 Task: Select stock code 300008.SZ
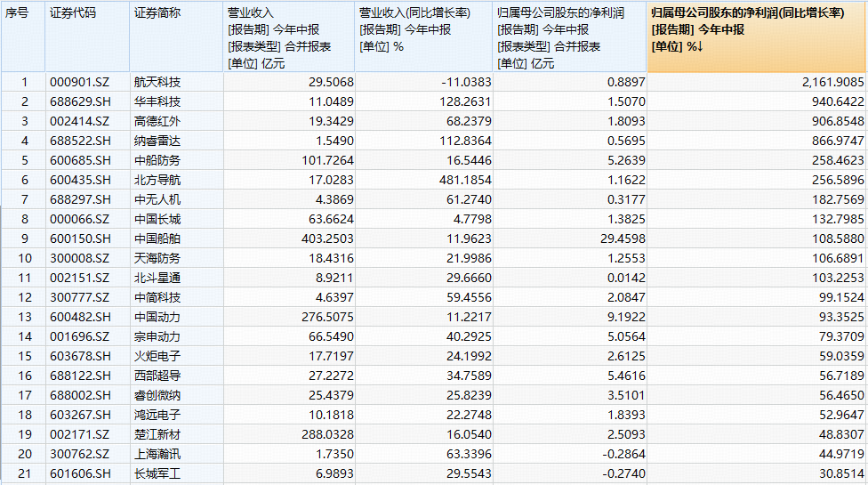tap(80, 258)
